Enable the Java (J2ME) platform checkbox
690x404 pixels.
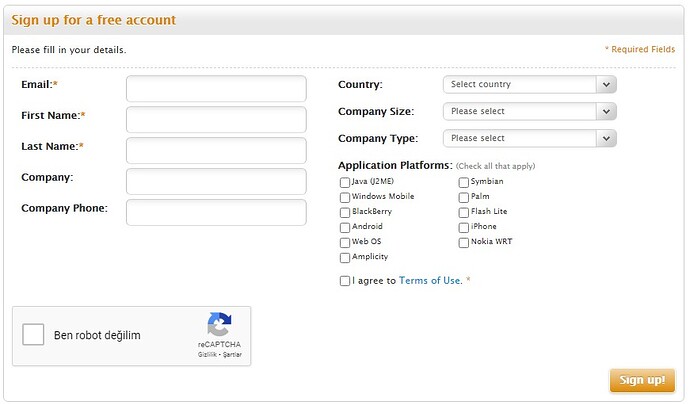coord(345,182)
